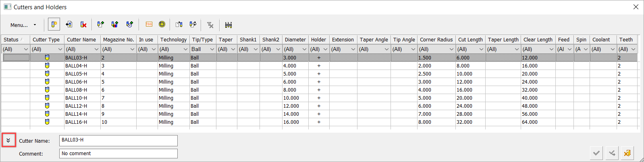This screenshot has height=162, width=644.
Task: Click the clear filters funnel icon
Action: (x=210, y=25)
